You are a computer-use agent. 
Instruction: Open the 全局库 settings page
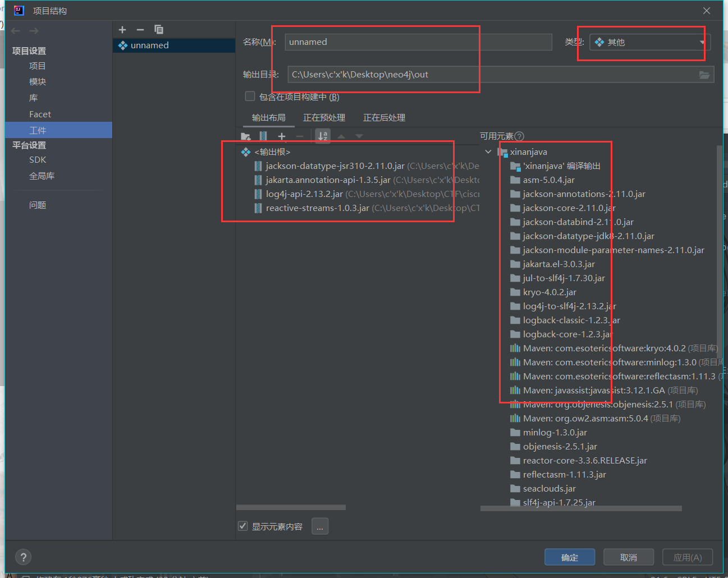[x=42, y=176]
